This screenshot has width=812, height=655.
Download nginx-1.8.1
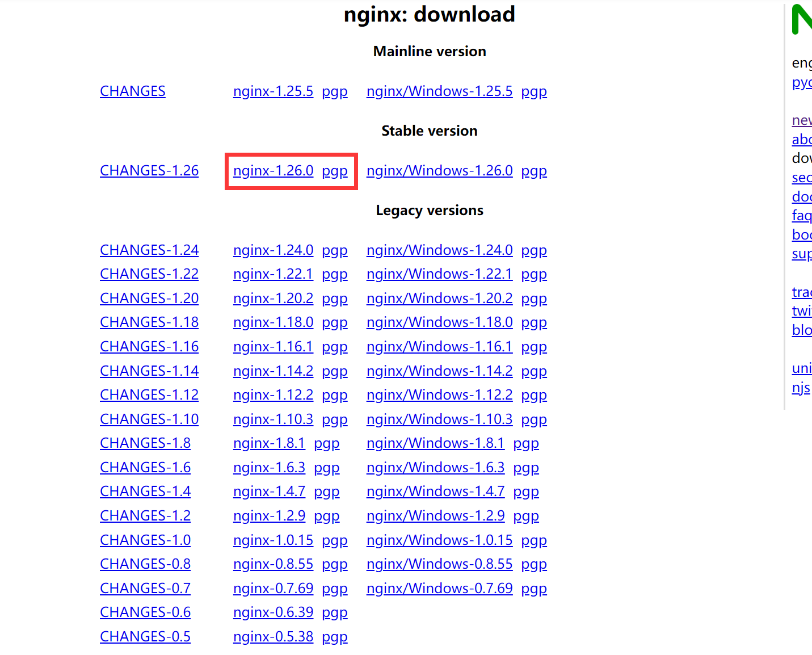(269, 443)
